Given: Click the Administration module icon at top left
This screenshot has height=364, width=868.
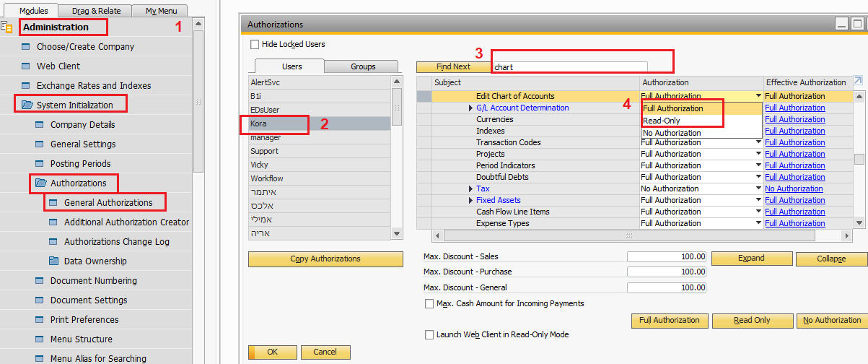Looking at the screenshot, I should [x=7, y=27].
